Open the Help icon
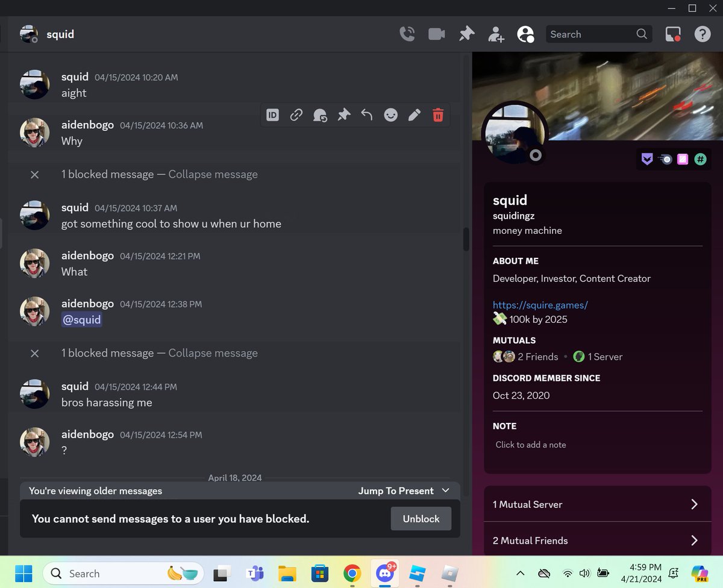 coord(703,34)
